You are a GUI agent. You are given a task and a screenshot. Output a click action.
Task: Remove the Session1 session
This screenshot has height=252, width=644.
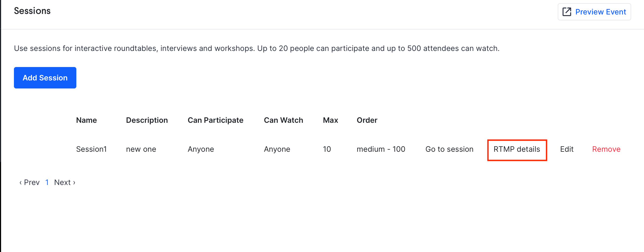(x=606, y=149)
